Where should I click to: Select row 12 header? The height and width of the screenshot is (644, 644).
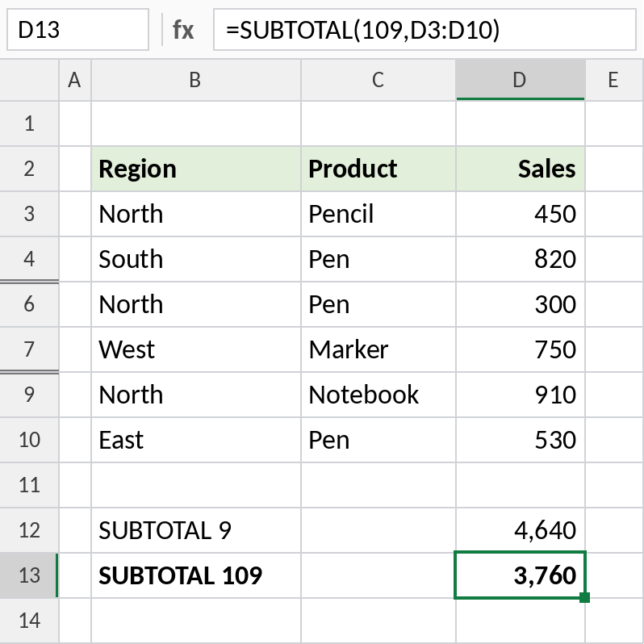29,530
